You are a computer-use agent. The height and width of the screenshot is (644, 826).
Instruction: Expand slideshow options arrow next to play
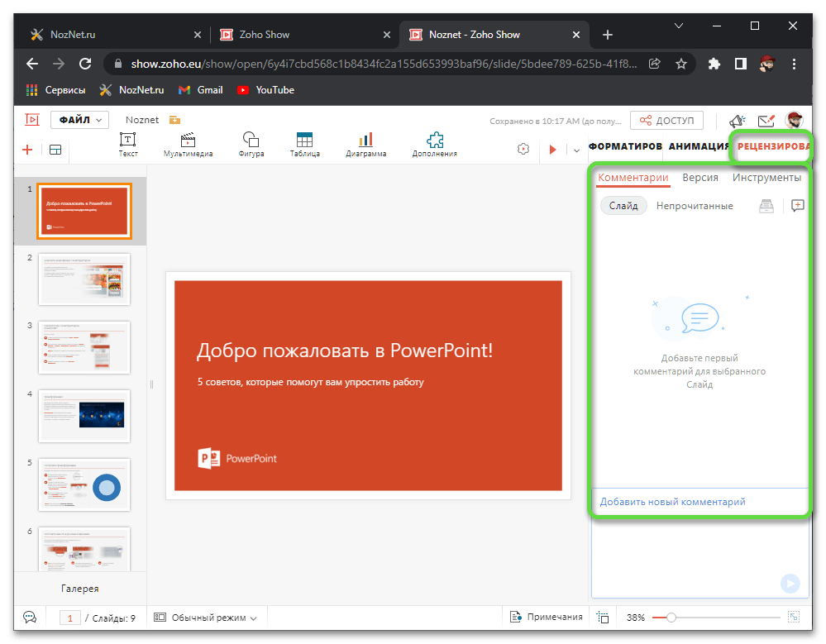[577, 150]
